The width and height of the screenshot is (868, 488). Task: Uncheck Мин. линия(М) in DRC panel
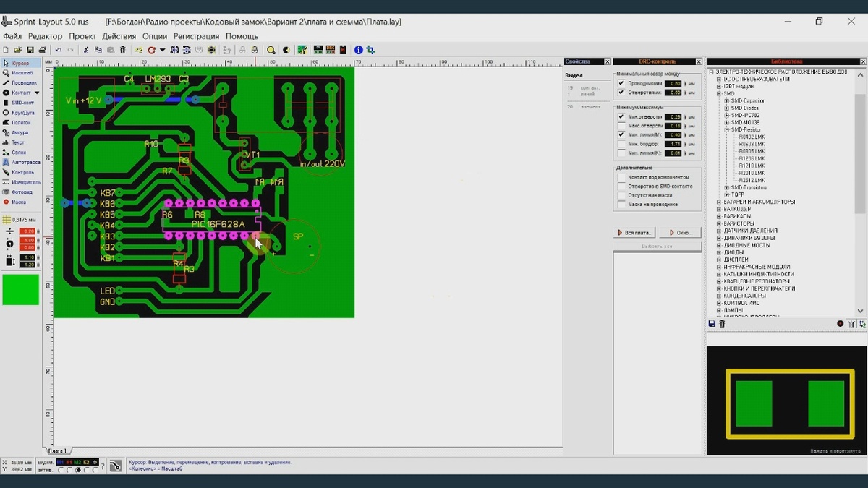(621, 134)
